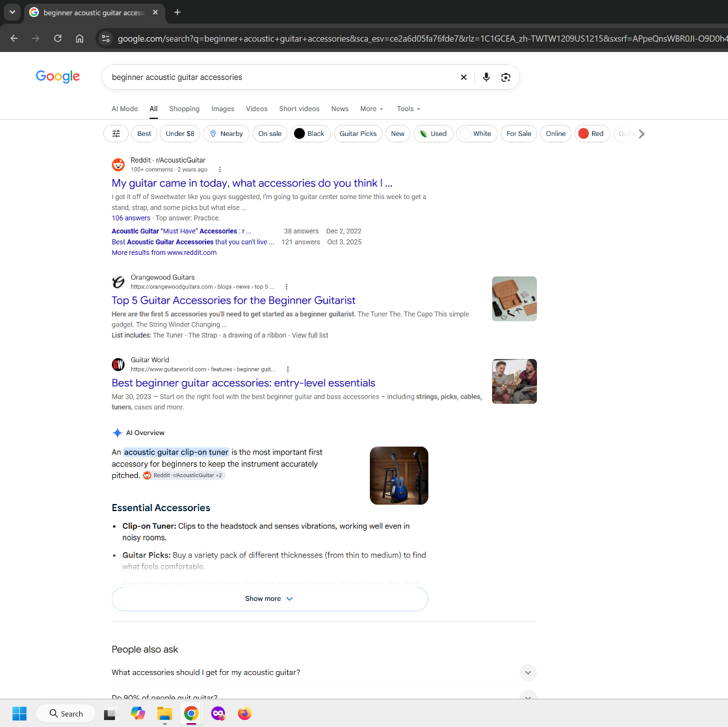Toggle the Nearby filter chip
The height and width of the screenshot is (727, 728).
pyautogui.click(x=227, y=134)
